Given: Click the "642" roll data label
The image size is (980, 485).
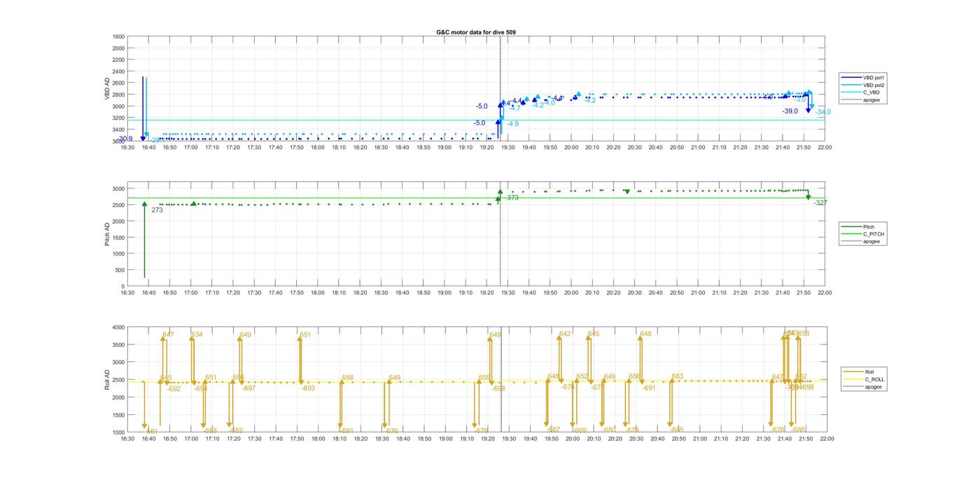Looking at the screenshot, I should point(565,334).
